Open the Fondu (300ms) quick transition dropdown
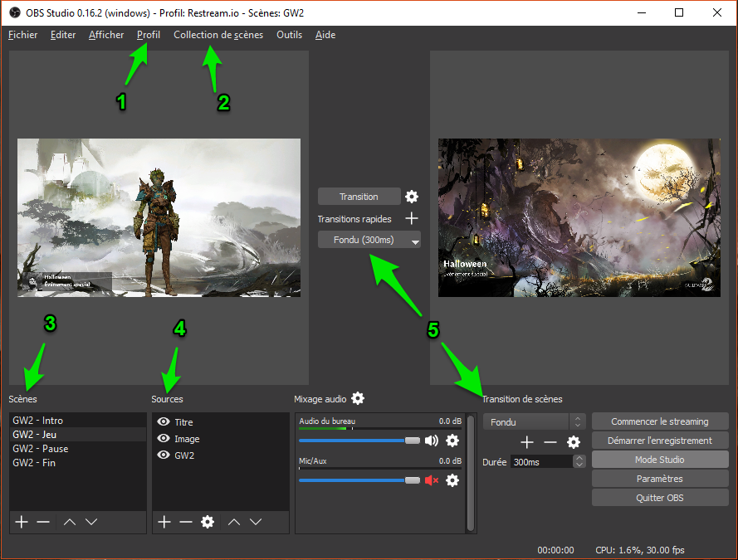The width and height of the screenshot is (738, 560). 369,240
